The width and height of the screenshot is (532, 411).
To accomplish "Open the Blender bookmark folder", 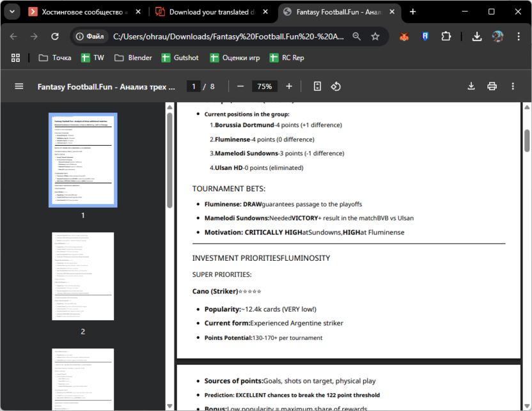I will click(x=133, y=58).
